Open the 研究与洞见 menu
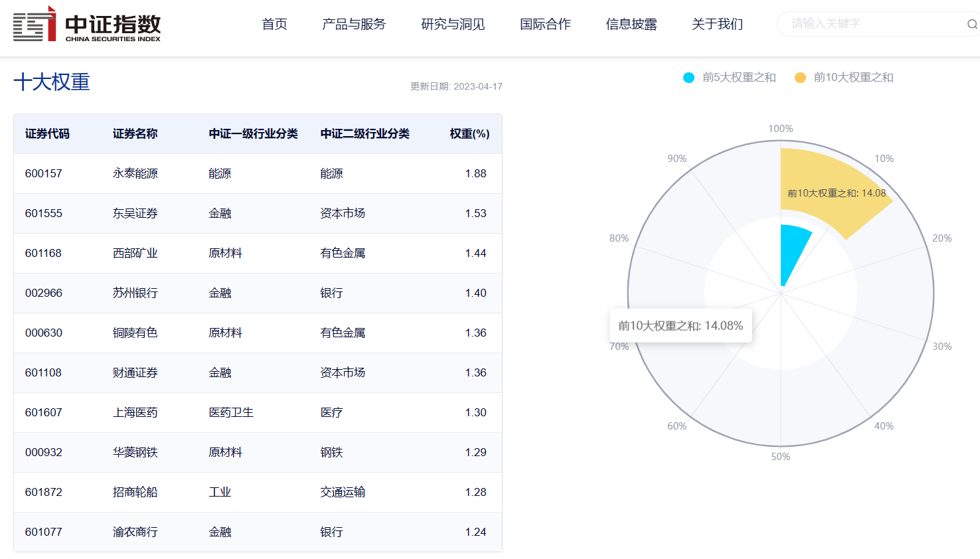Screen dimensions: 980x559 (x=453, y=25)
